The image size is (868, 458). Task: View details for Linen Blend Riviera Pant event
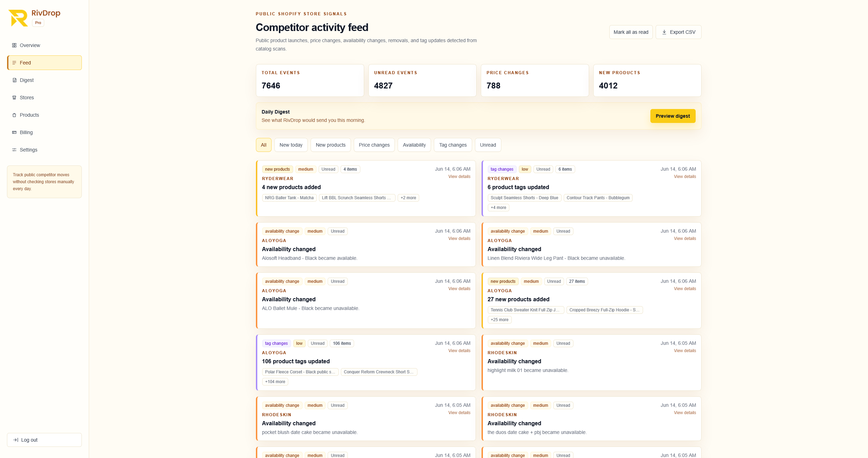[685, 239]
